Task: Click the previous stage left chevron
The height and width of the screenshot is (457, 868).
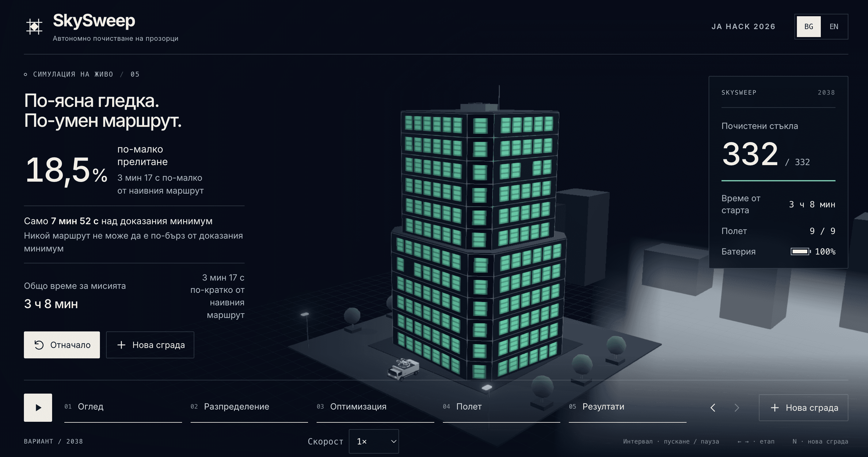Action: pos(713,408)
